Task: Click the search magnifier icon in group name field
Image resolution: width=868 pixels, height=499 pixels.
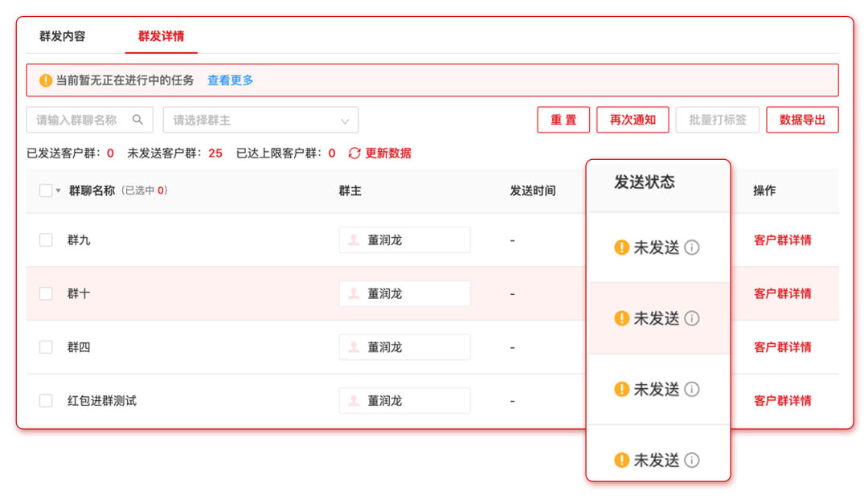Action: click(x=138, y=120)
